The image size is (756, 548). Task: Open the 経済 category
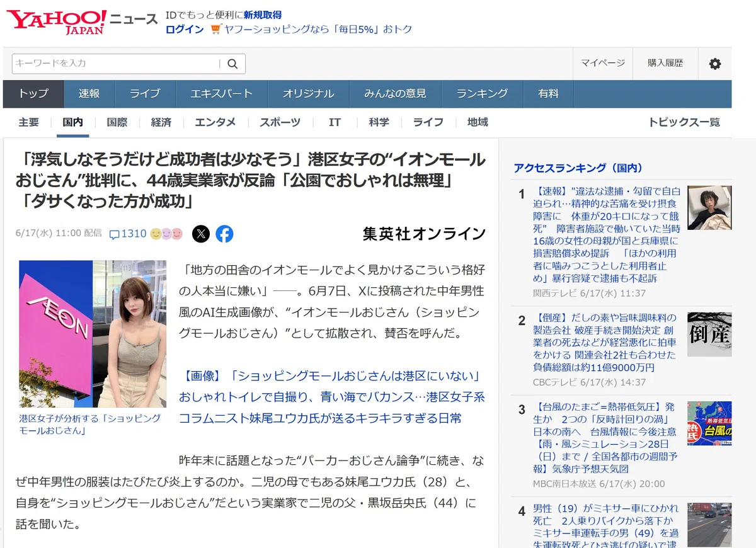(161, 122)
